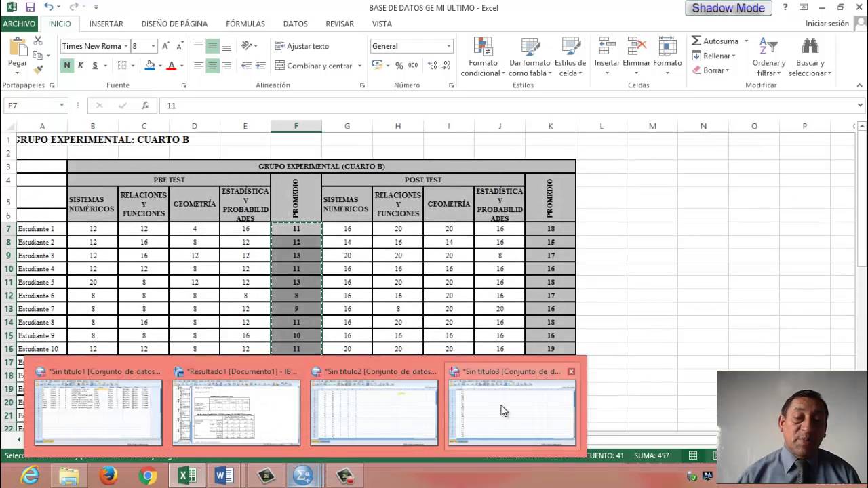Open Resultado1 SPSS output thumbnail
Screen dimensions: 868x488
pos(236,407)
